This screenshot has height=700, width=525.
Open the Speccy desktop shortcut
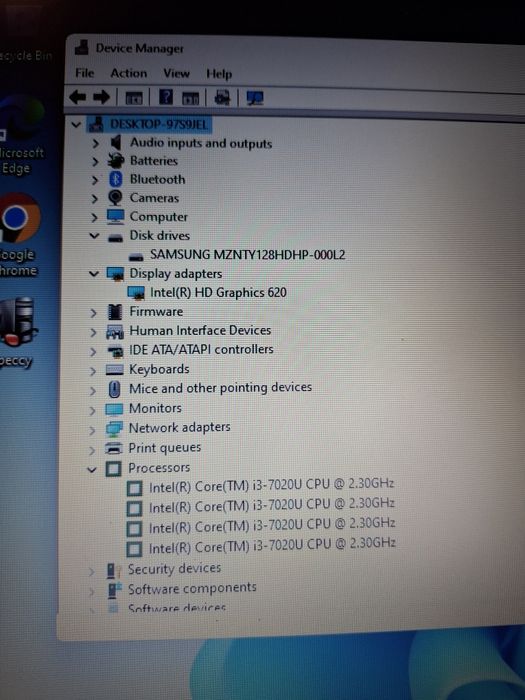[x=17, y=331]
